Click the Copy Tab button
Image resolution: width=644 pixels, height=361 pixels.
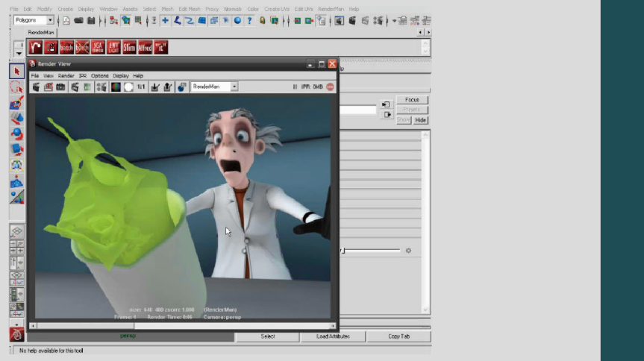398,336
